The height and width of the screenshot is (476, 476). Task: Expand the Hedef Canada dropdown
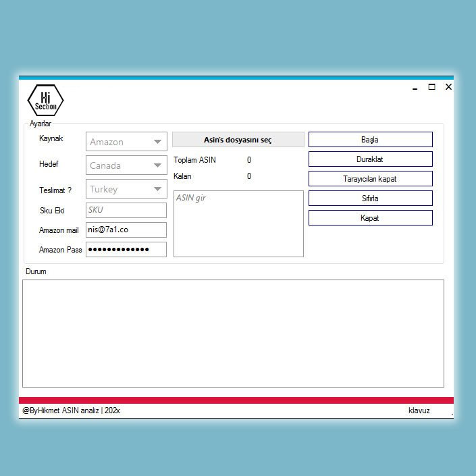(x=126, y=165)
